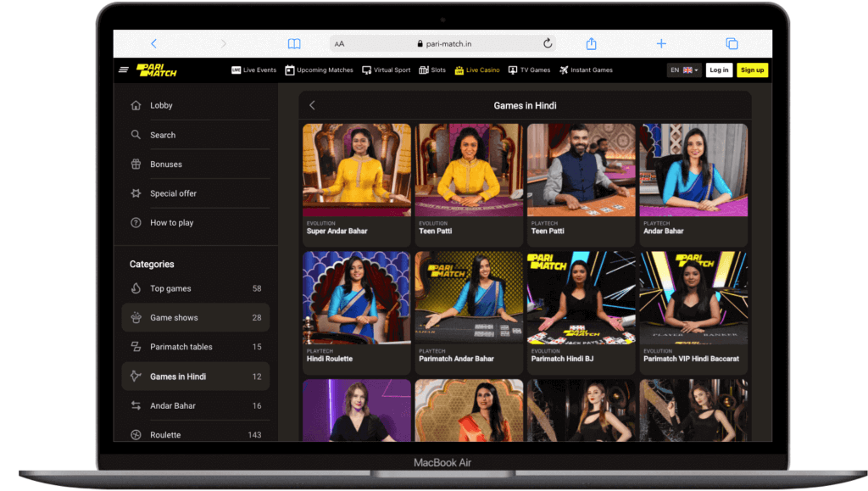Viewport: 868px width, 491px height.
Task: Open TV Games section
Action: coord(529,70)
